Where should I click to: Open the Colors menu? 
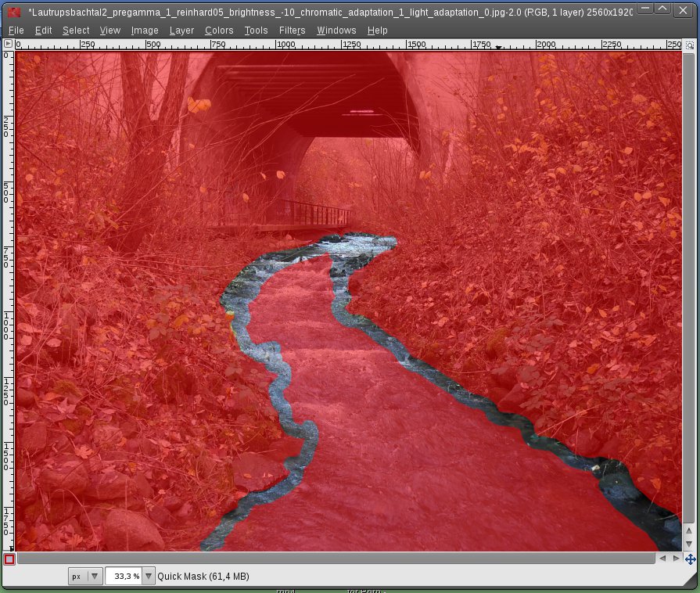tap(219, 31)
